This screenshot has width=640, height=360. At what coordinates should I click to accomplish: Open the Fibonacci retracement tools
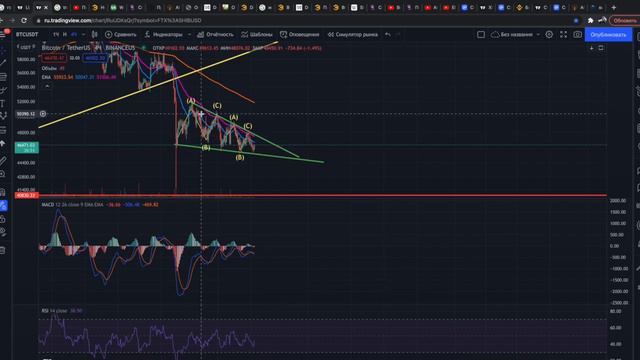tap(3, 76)
